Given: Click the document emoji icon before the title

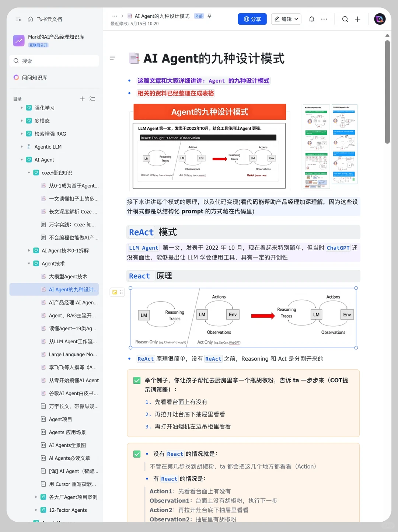Looking at the screenshot, I should click(x=134, y=59).
